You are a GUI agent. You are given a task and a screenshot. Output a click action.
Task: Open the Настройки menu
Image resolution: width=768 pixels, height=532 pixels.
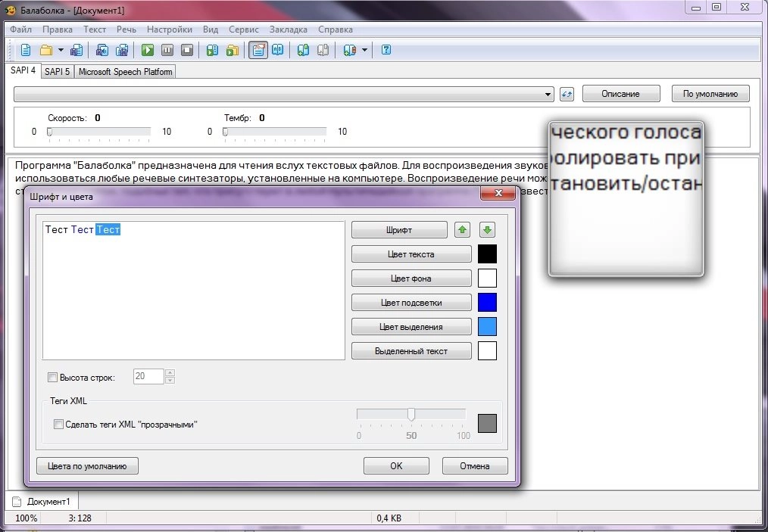point(170,30)
